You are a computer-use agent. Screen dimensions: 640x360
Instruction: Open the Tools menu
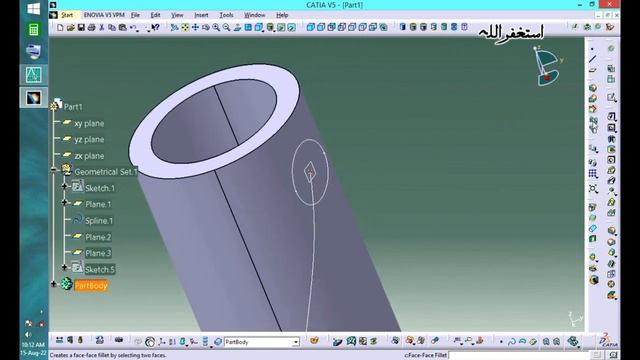pos(226,15)
